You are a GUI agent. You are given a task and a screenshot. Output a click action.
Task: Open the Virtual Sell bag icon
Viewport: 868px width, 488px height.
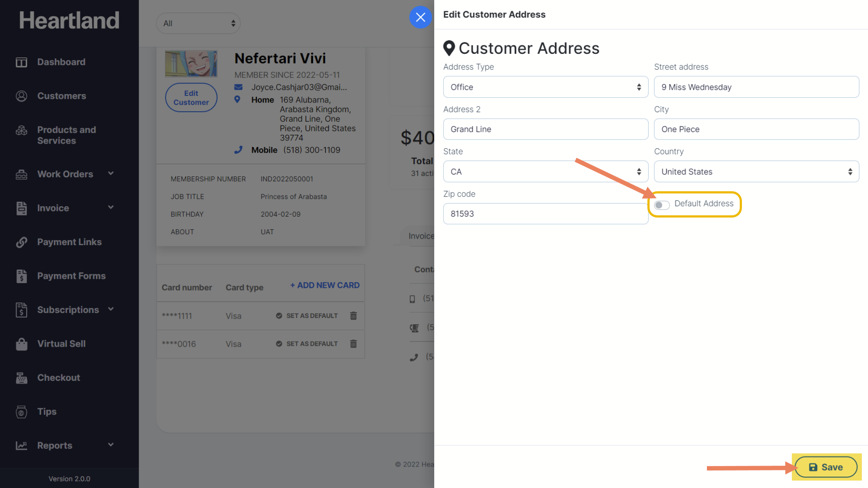coord(21,344)
